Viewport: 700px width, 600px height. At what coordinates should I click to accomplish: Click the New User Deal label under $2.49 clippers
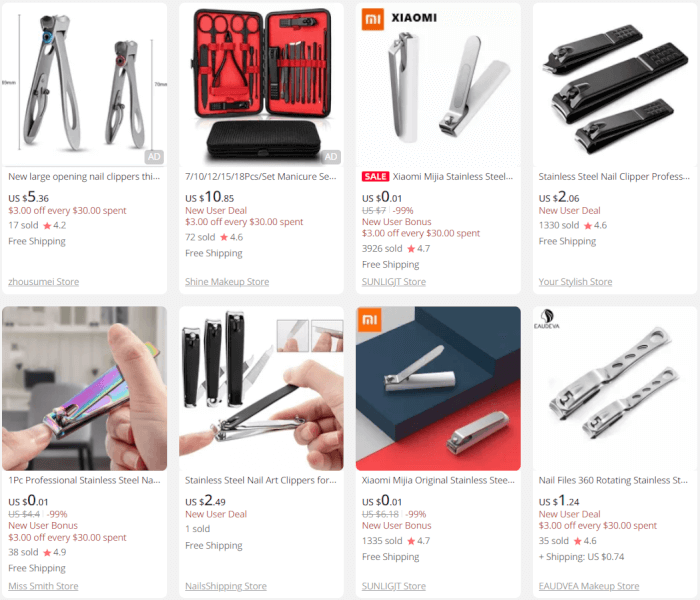[x=216, y=514]
